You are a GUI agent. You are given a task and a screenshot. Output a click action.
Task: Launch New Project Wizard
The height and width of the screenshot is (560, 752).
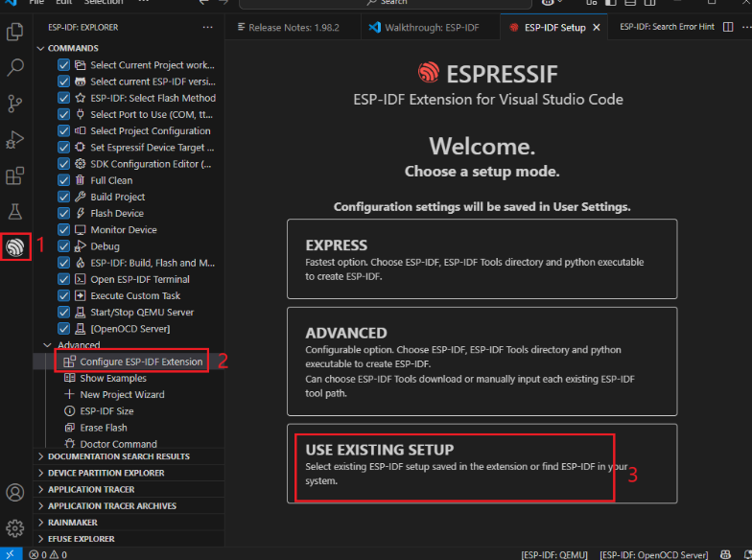point(129,395)
